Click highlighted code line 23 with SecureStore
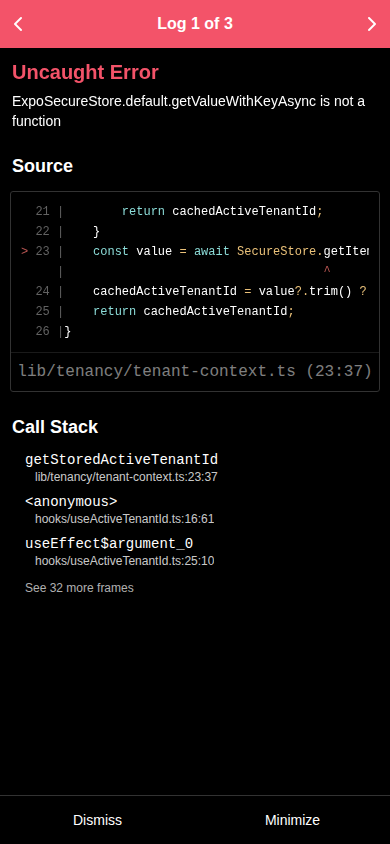The width and height of the screenshot is (390, 844). (x=195, y=251)
